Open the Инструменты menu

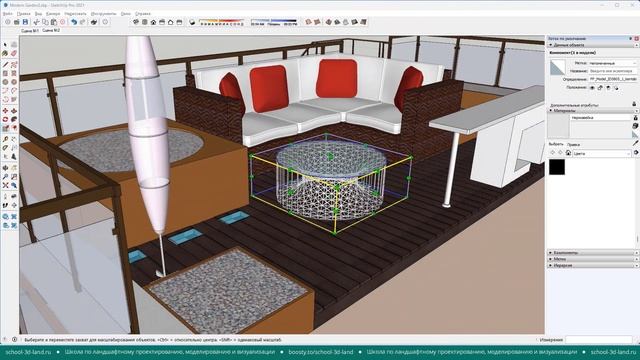pos(103,13)
